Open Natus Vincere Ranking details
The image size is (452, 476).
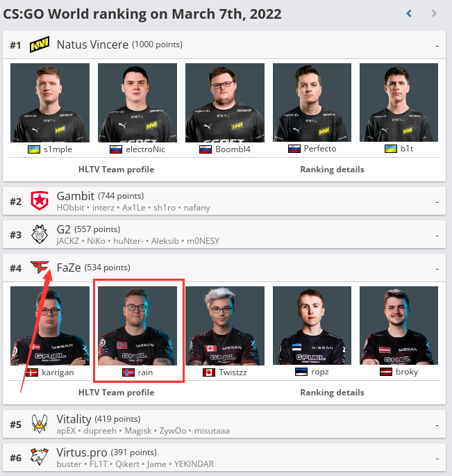332,170
